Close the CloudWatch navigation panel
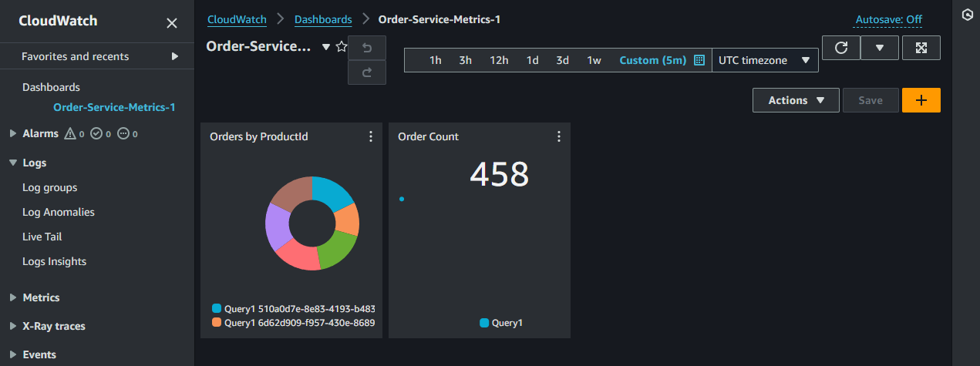Screen dimensions: 980x366 click(x=172, y=23)
